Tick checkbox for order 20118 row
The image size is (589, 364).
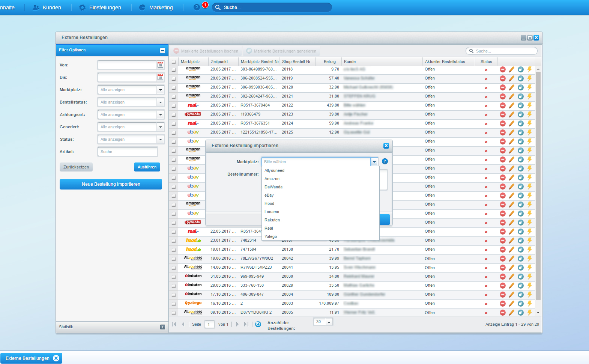(x=174, y=70)
